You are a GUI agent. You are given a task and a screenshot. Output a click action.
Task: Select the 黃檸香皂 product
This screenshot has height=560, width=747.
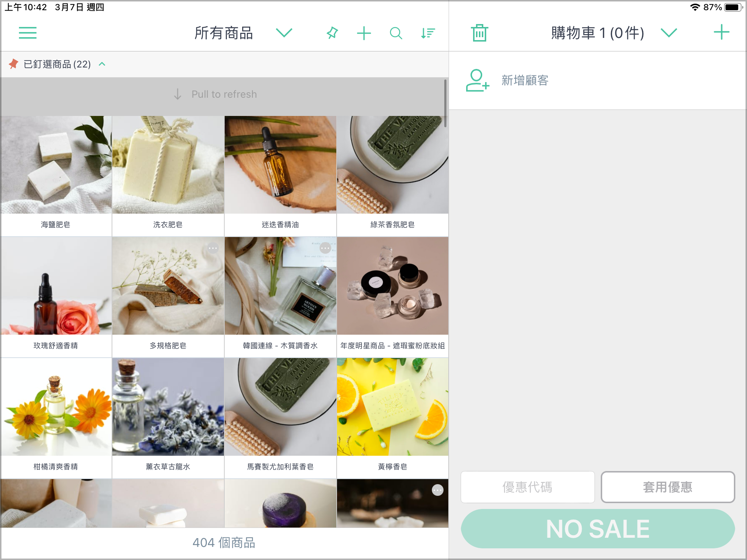[392, 418]
